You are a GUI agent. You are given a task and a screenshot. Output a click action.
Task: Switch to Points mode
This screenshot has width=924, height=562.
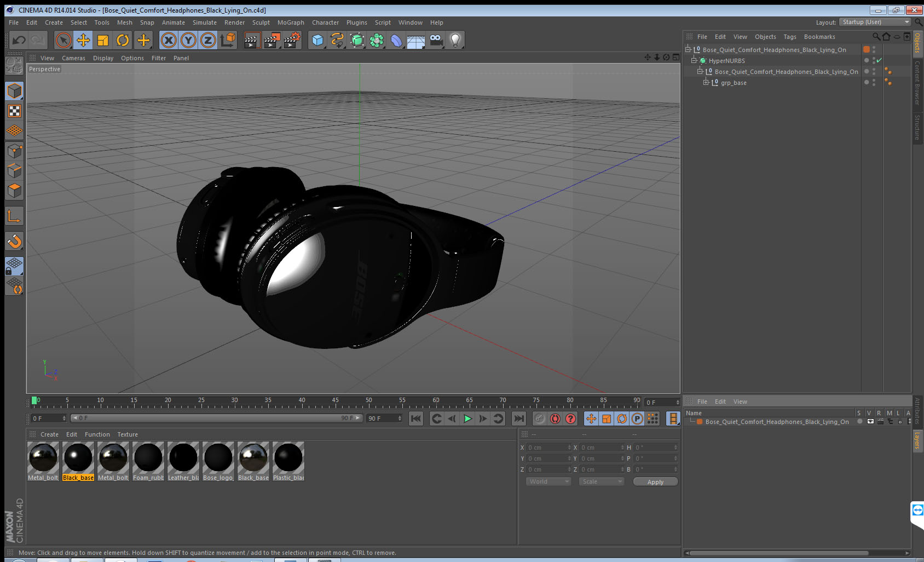click(14, 151)
